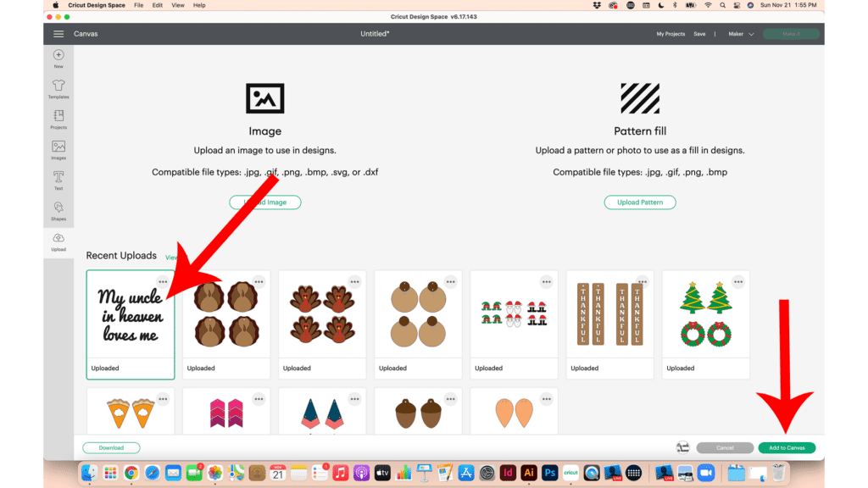This screenshot has height=488, width=868.
Task: Click the Upload Image button
Action: (265, 202)
